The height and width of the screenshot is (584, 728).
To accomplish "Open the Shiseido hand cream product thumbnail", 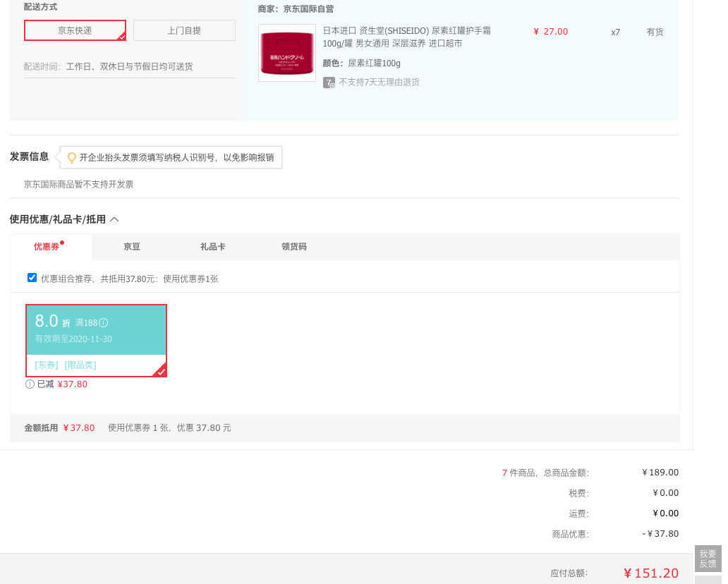I will (287, 53).
